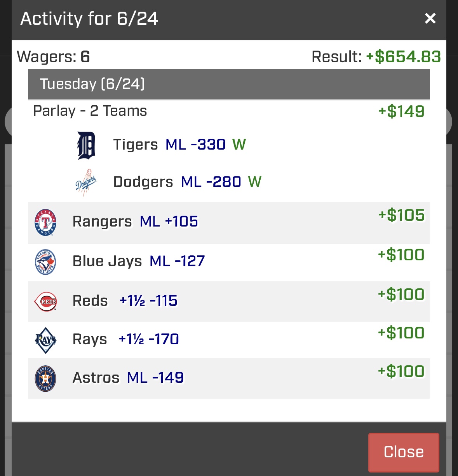Select the Rangers ML +105 wager row
Image resolution: width=458 pixels, height=476 pixels.
pos(229,223)
